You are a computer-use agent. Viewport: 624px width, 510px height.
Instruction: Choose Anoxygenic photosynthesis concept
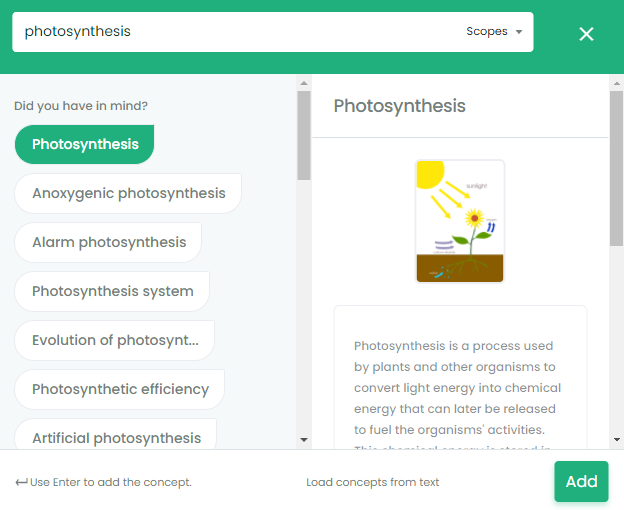point(128,193)
